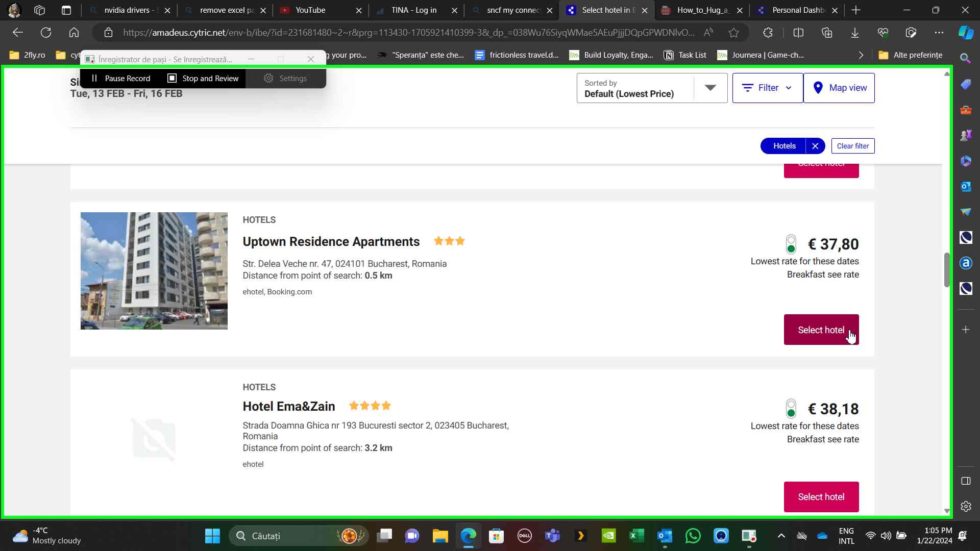Open Browser essentials
The width and height of the screenshot is (980, 551).
883,33
